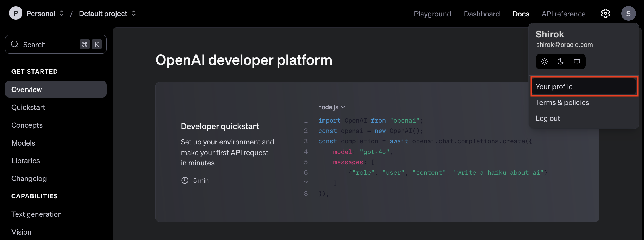This screenshot has height=240, width=644.
Task: Expand the Personal organization switcher
Action: point(45,14)
